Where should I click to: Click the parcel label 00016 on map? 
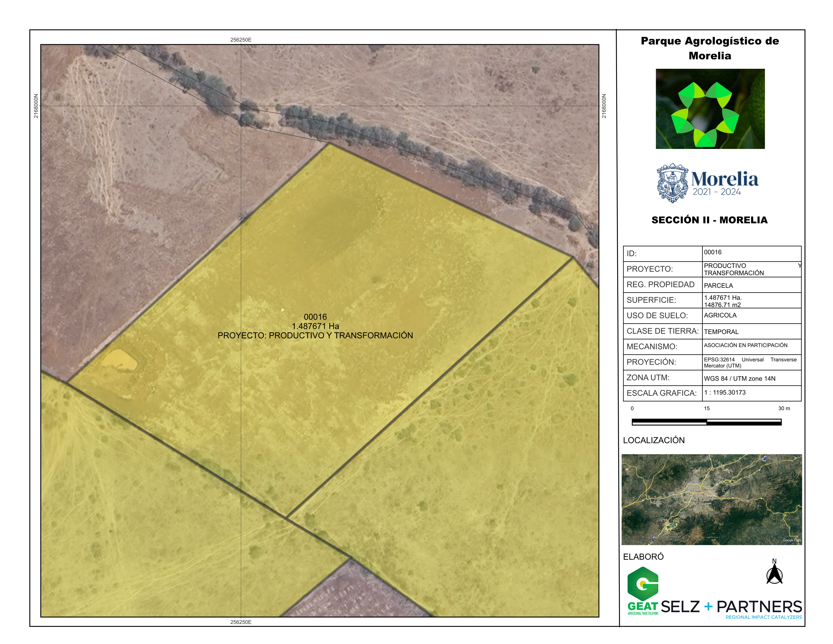tap(315, 317)
